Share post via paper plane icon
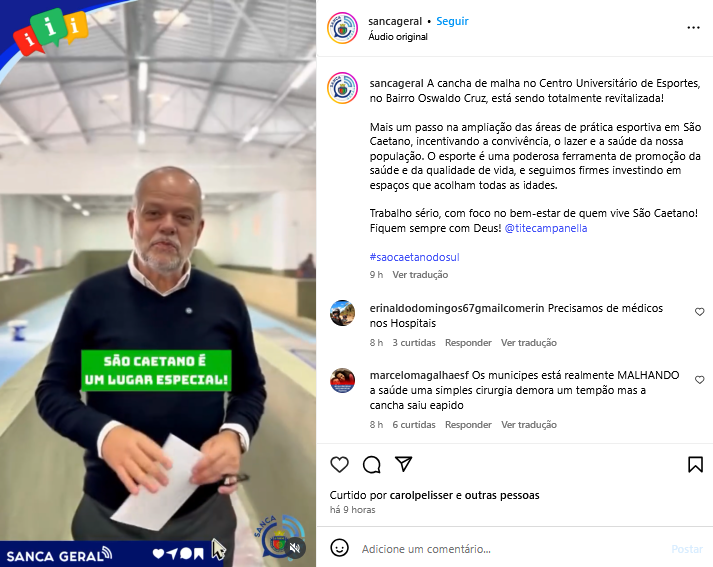713x567 pixels. (403, 464)
